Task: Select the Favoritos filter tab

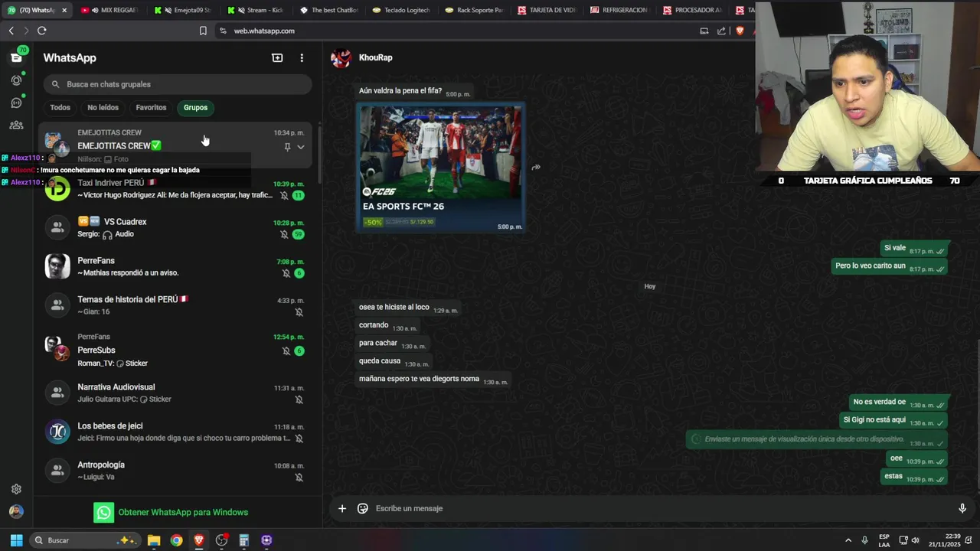Action: click(151, 108)
